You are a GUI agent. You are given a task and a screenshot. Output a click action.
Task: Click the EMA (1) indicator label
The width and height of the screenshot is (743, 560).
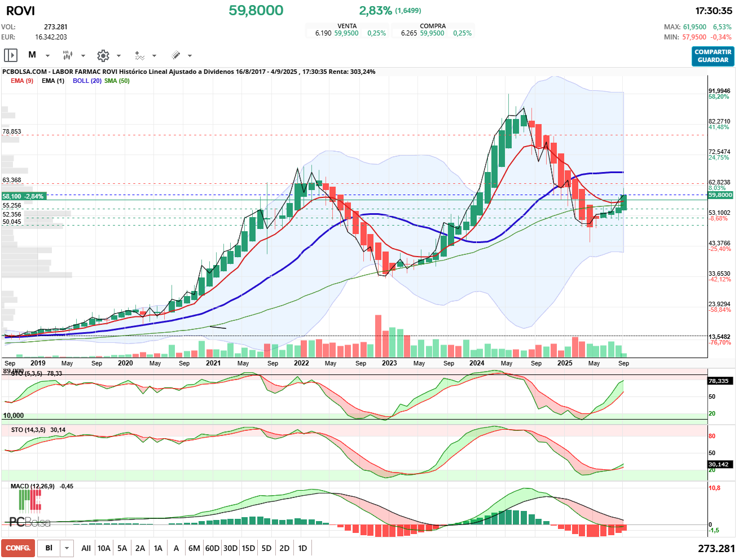point(53,81)
